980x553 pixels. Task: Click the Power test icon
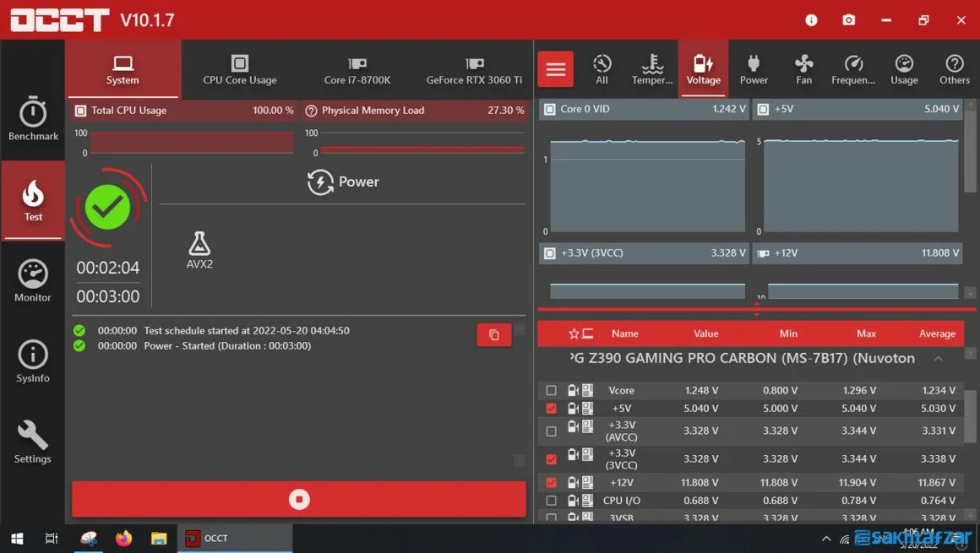point(320,182)
